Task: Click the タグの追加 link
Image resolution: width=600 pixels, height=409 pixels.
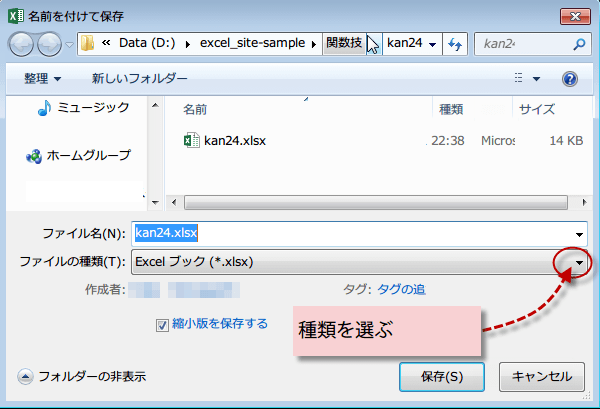Action: click(x=401, y=289)
